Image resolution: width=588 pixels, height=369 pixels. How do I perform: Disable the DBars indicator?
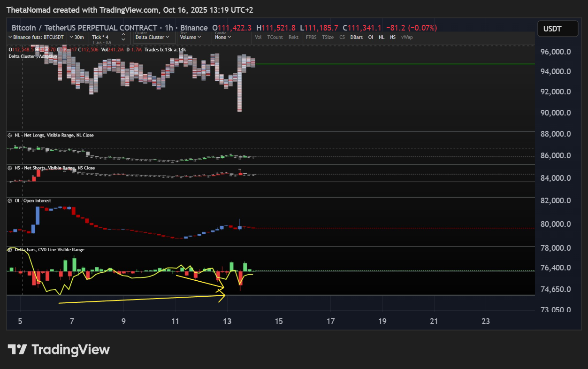[356, 37]
